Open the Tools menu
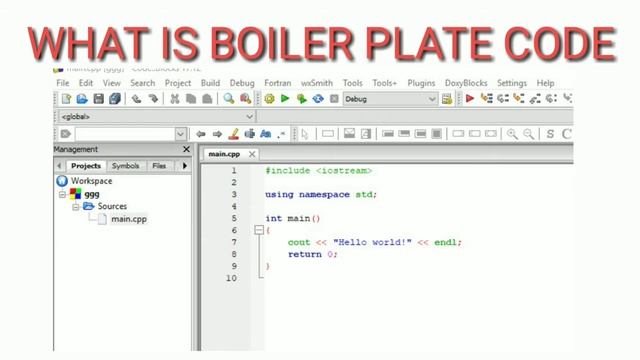Image resolution: width=640 pixels, height=360 pixels. (x=353, y=83)
